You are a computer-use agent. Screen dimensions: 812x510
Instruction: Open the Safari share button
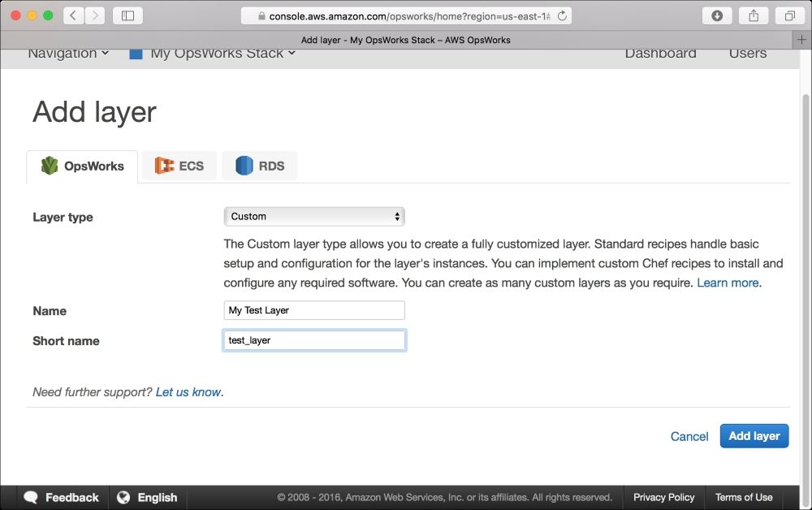pyautogui.click(x=754, y=15)
